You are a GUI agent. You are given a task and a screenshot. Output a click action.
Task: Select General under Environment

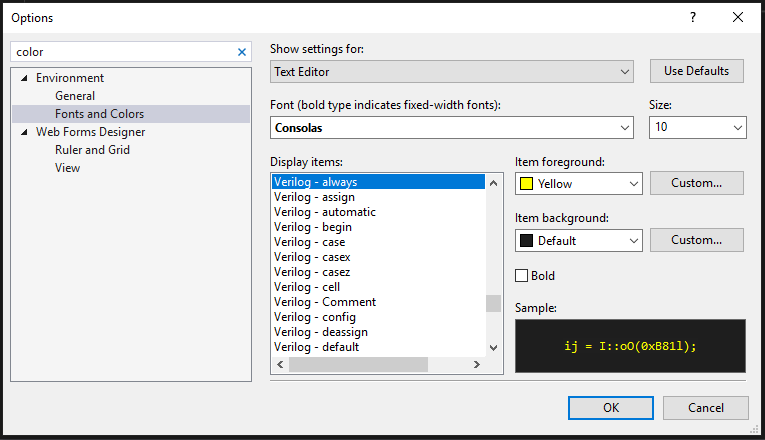(75, 96)
